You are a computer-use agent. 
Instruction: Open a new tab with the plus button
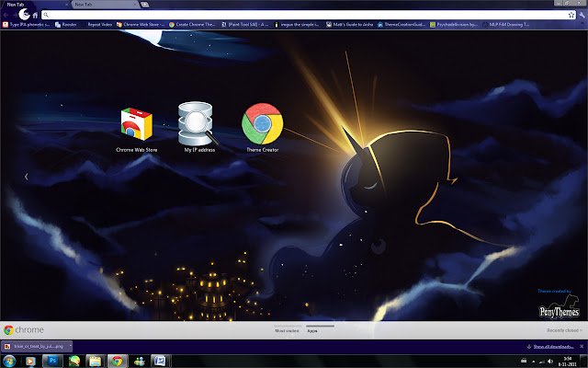144,5
